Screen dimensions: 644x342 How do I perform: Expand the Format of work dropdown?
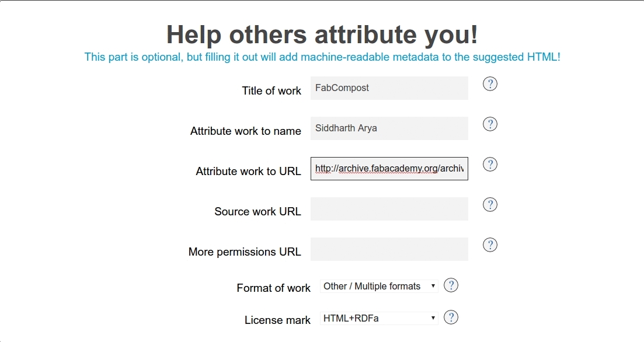coord(379,286)
